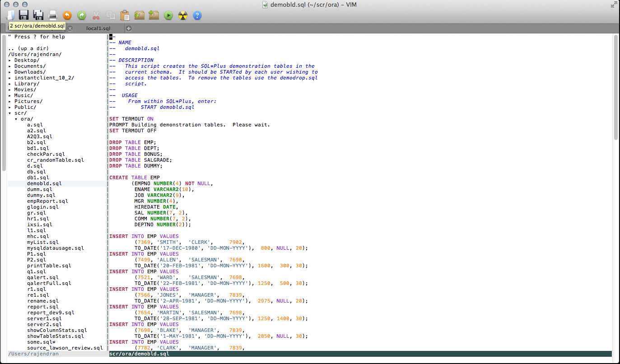This screenshot has height=364, width=620.
Task: Click the Print icon in toolbar
Action: point(53,15)
